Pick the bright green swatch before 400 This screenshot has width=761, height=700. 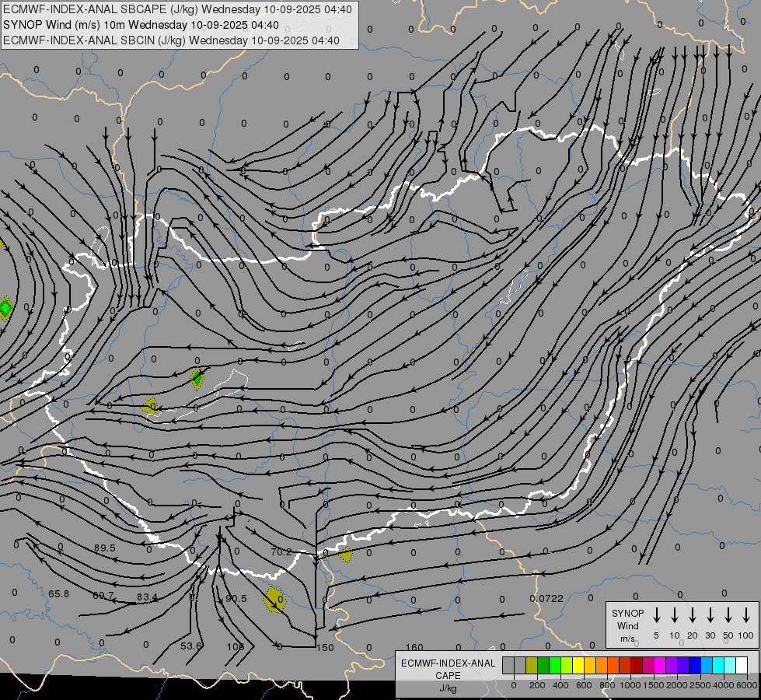click(x=555, y=665)
